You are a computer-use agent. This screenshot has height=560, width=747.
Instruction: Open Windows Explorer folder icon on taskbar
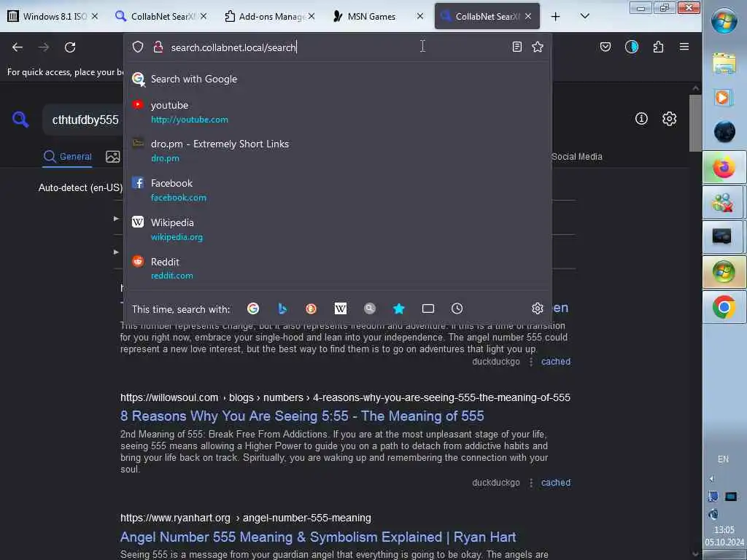(x=724, y=63)
